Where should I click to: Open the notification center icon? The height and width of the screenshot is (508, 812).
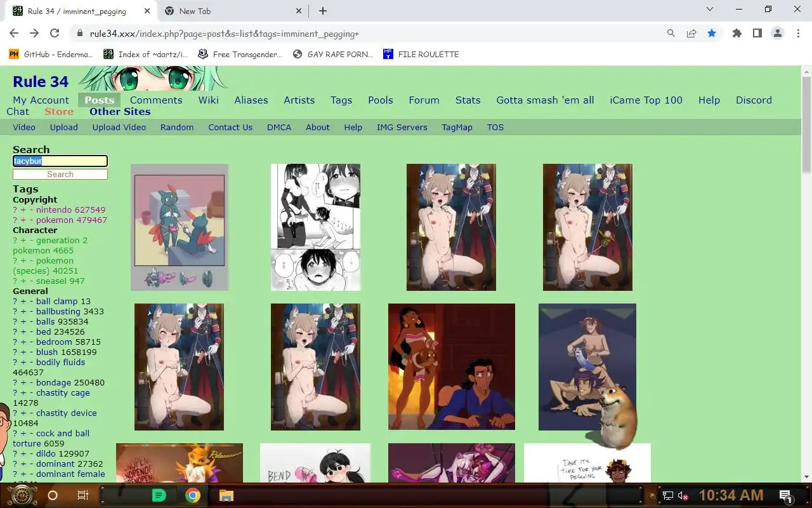click(785, 495)
